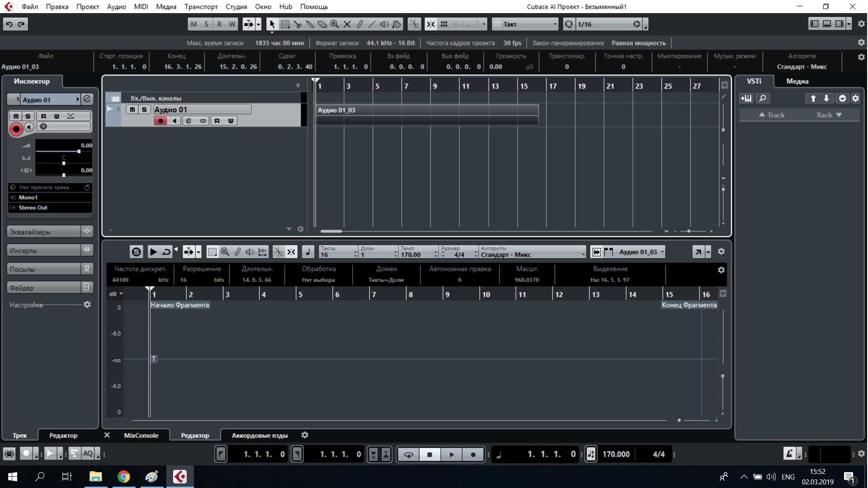868x488 pixels.
Task: Switch to the MixConsole tab
Action: point(141,436)
